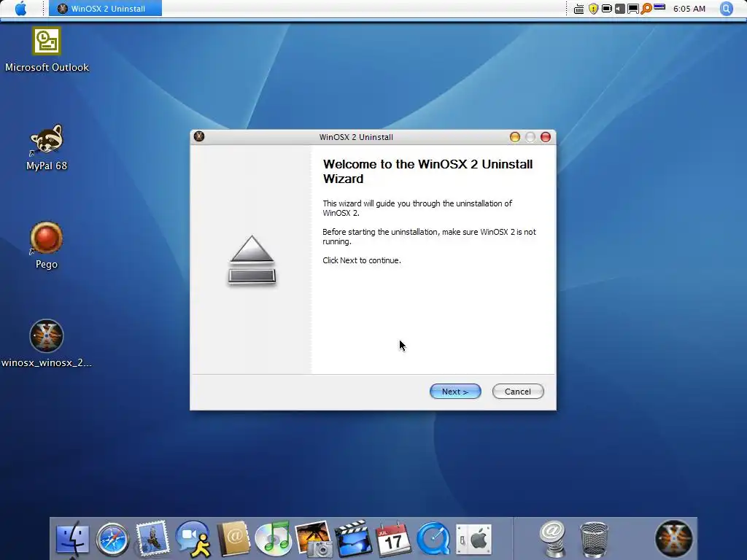Open Microsoft Outlook desktop icon
The image size is (747, 560).
(47, 50)
